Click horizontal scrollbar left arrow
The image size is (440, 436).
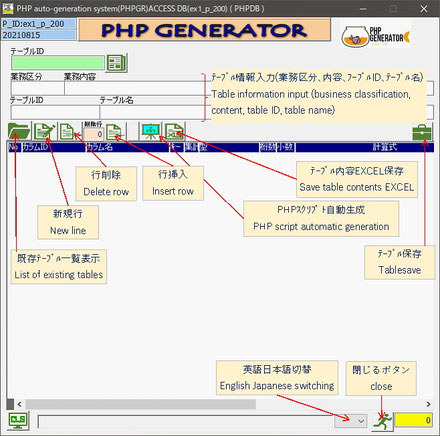click(20, 404)
